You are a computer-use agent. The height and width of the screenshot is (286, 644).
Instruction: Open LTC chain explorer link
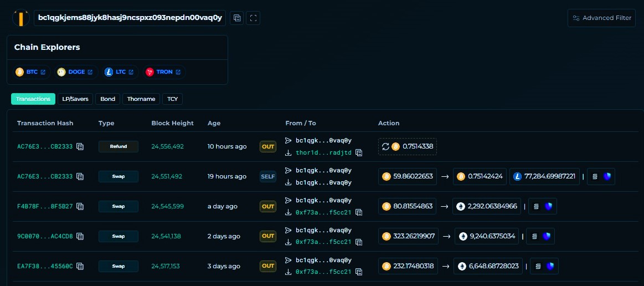click(120, 72)
